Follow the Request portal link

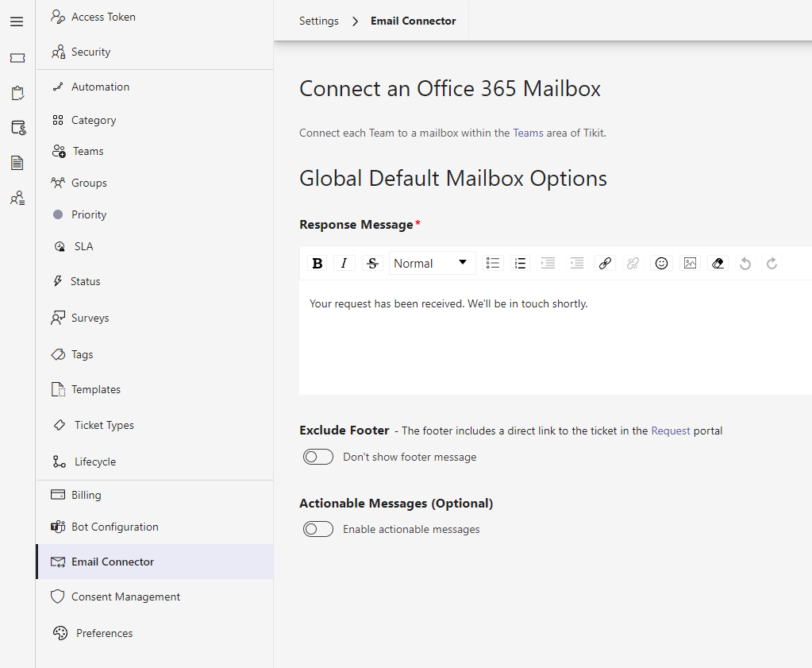coord(670,431)
